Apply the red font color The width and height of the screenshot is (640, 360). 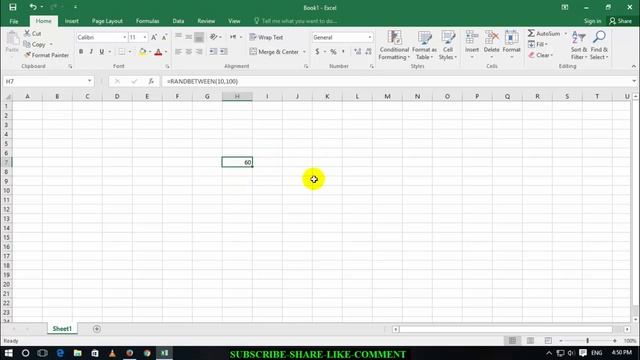coord(158,52)
